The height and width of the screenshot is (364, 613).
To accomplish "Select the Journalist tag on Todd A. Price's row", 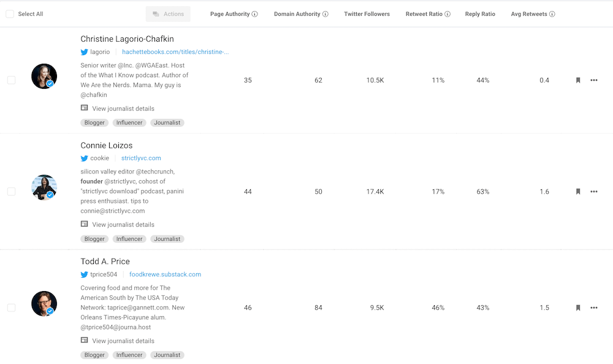I will (x=167, y=355).
